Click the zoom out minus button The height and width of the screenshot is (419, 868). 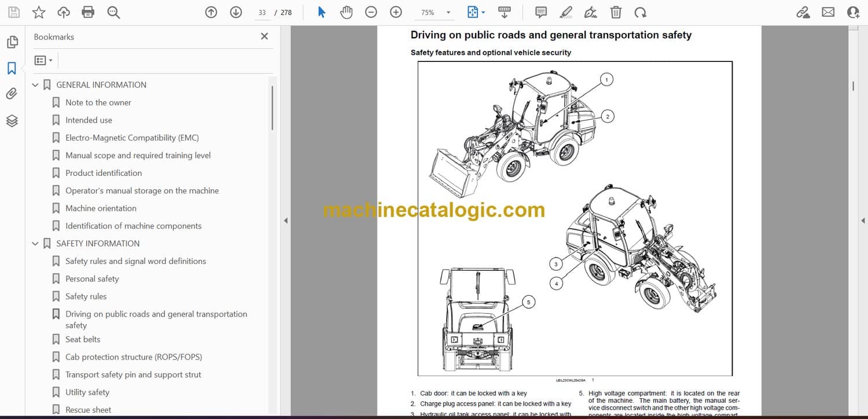click(x=371, y=12)
